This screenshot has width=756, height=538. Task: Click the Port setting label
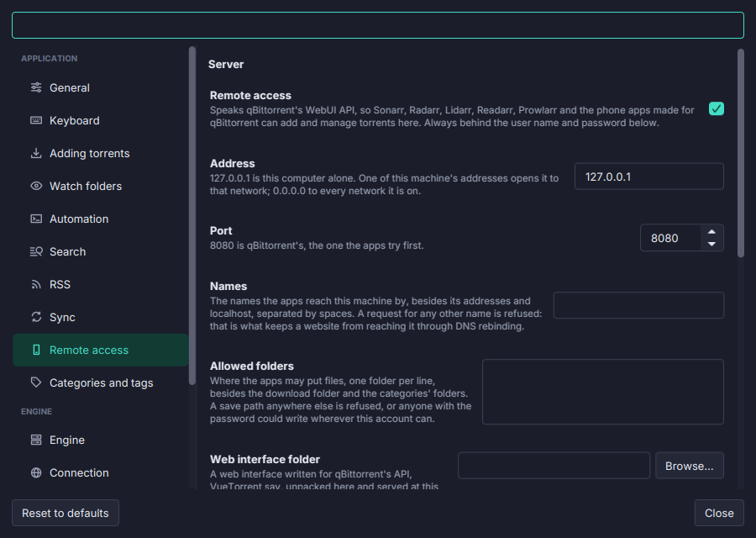click(x=221, y=230)
